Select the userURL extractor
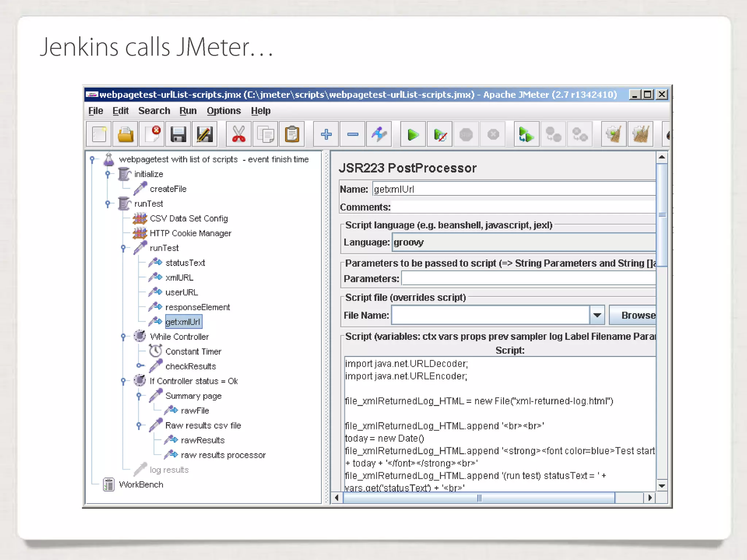The width and height of the screenshot is (747, 560). click(x=182, y=292)
